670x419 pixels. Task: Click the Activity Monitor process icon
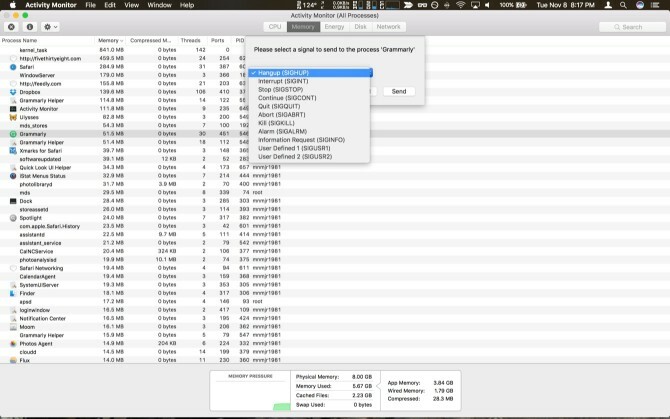[13, 109]
